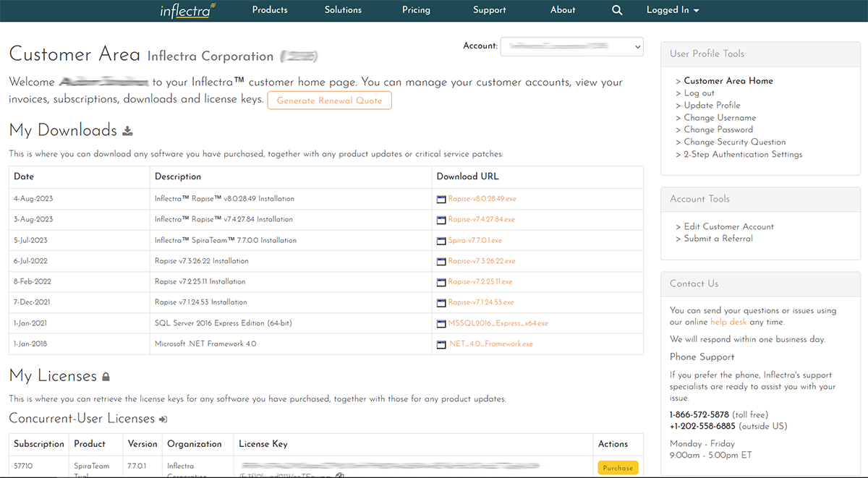This screenshot has width=868, height=478.
Task: Click file icon beside Rapise-v8.0.28.49.exe
Action: tap(441, 199)
